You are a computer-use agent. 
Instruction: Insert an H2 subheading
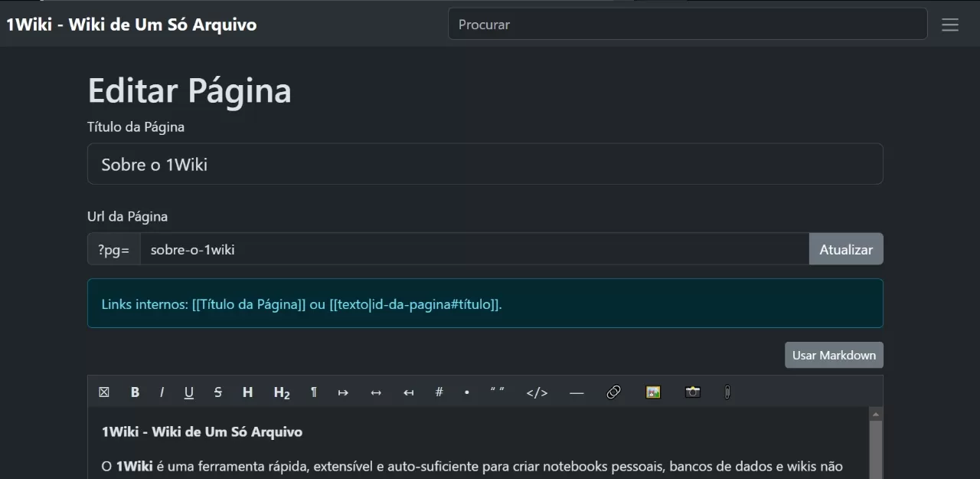click(x=282, y=392)
